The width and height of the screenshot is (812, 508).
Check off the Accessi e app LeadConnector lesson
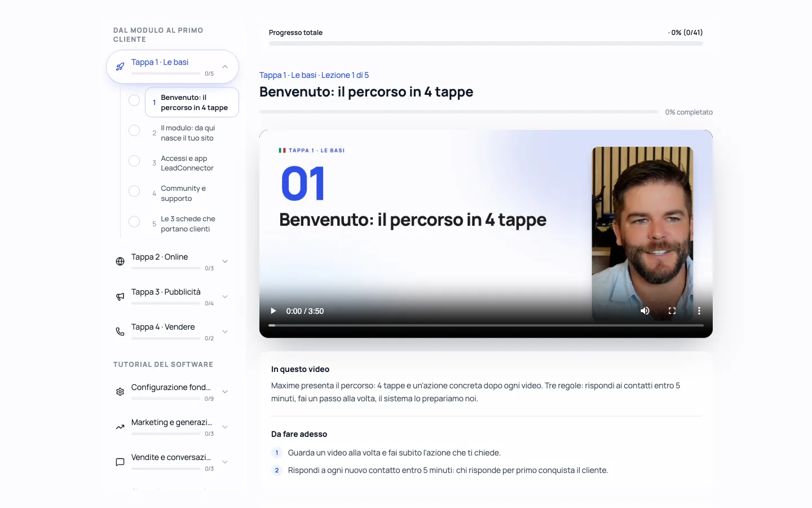click(x=134, y=161)
